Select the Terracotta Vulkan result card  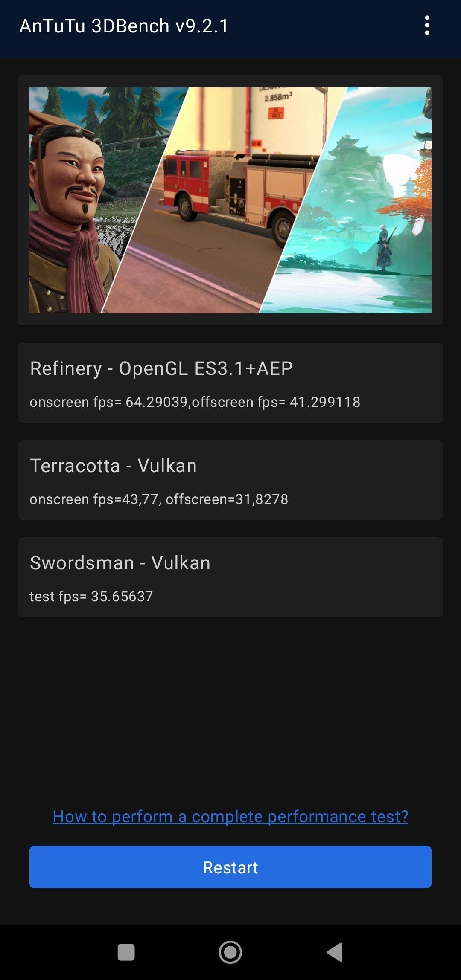coord(230,480)
